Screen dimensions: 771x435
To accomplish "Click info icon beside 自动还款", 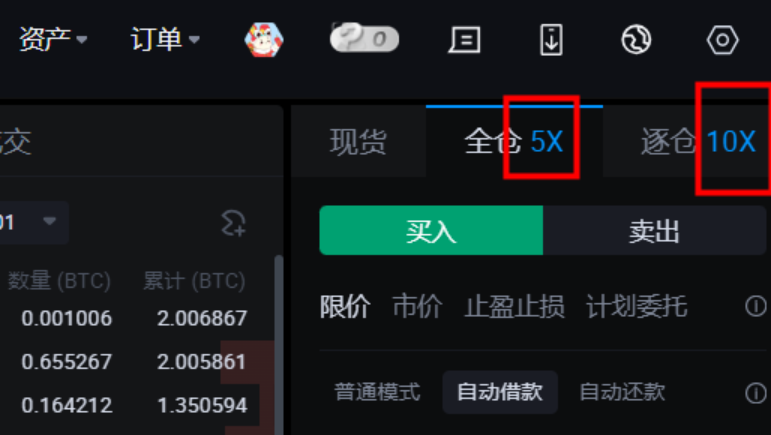I will [756, 392].
